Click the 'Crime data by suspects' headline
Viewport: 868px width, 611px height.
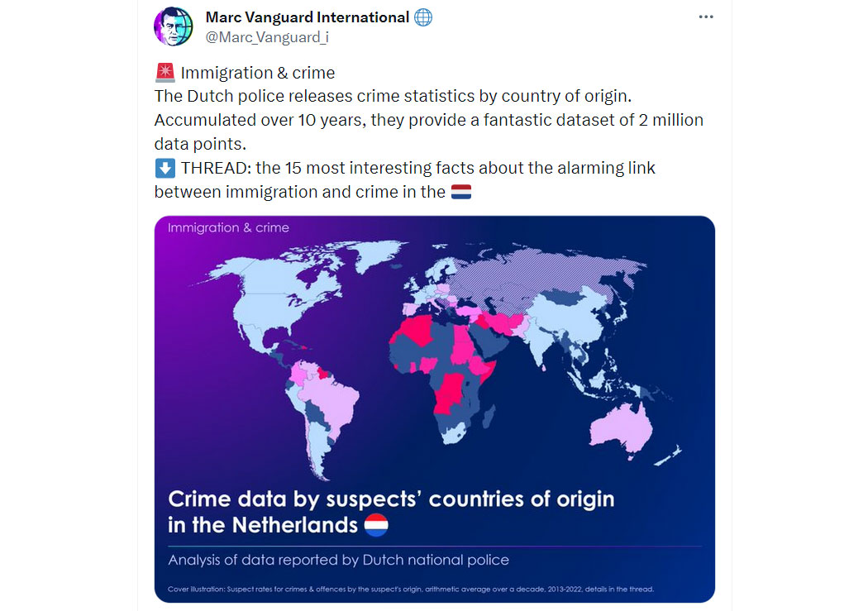tap(391, 512)
